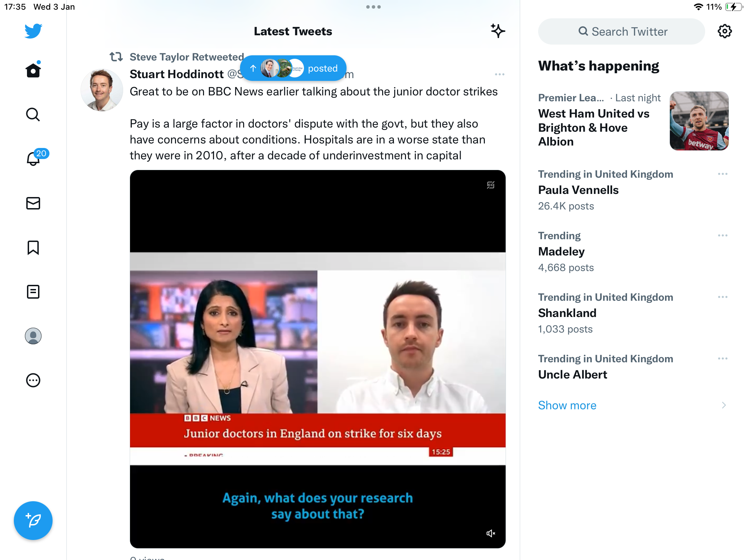Image resolution: width=747 pixels, height=560 pixels.
Task: Tap the What's happening heading
Action: (x=599, y=66)
